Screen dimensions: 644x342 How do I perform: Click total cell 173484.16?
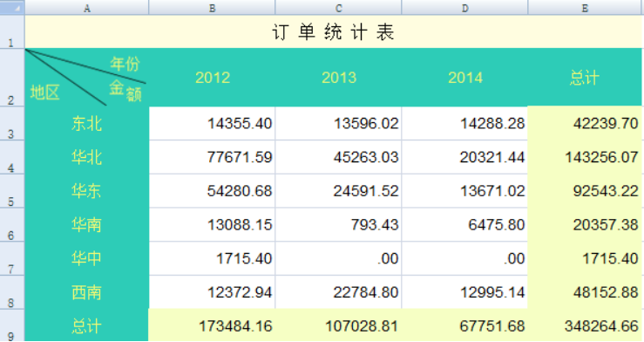tap(212, 325)
